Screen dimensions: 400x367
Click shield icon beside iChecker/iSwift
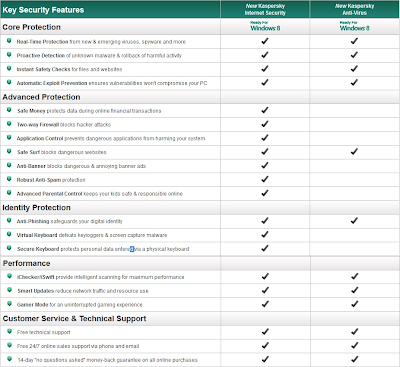click(x=9, y=276)
